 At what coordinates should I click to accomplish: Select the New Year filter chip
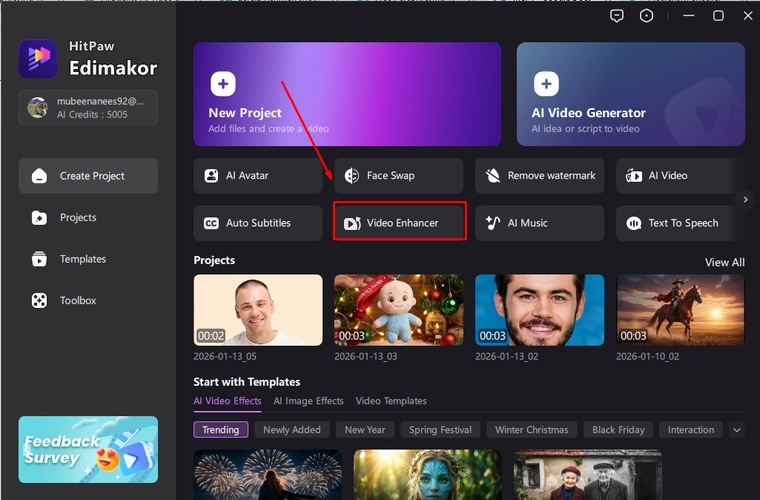[365, 430]
